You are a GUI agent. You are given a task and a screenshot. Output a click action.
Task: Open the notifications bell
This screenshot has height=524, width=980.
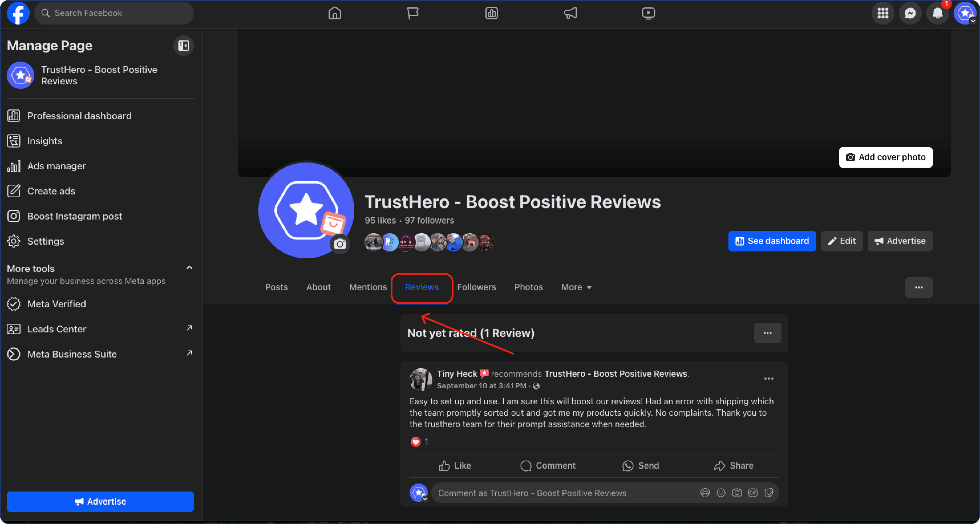(x=938, y=13)
